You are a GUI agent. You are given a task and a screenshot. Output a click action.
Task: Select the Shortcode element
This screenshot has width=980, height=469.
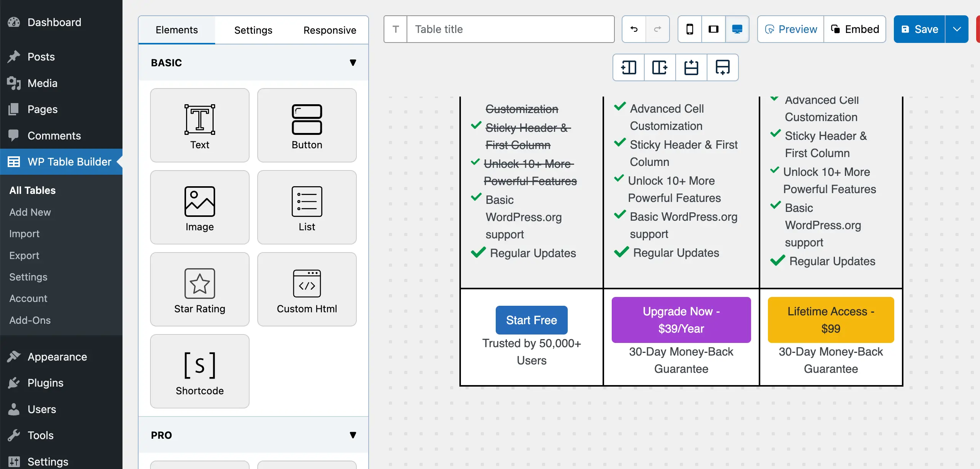[x=199, y=371]
